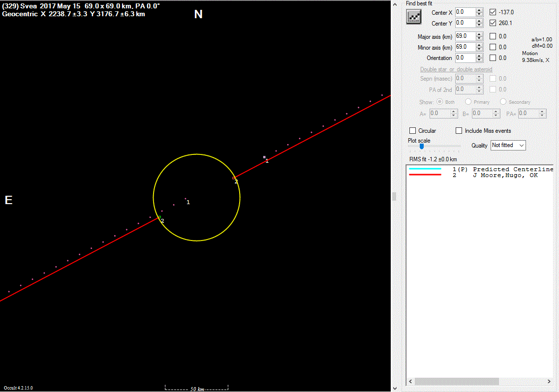
Task: Click the legend list's right scroll arrow
Action: coord(549,382)
